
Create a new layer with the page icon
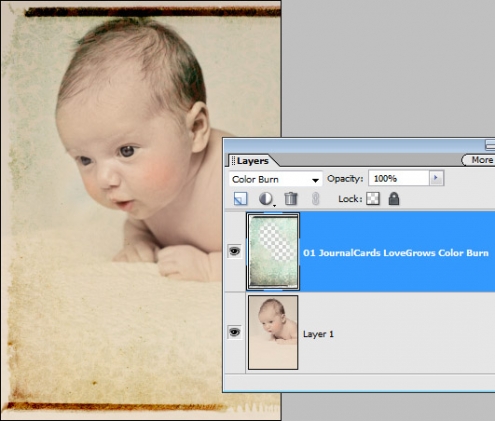(240, 199)
